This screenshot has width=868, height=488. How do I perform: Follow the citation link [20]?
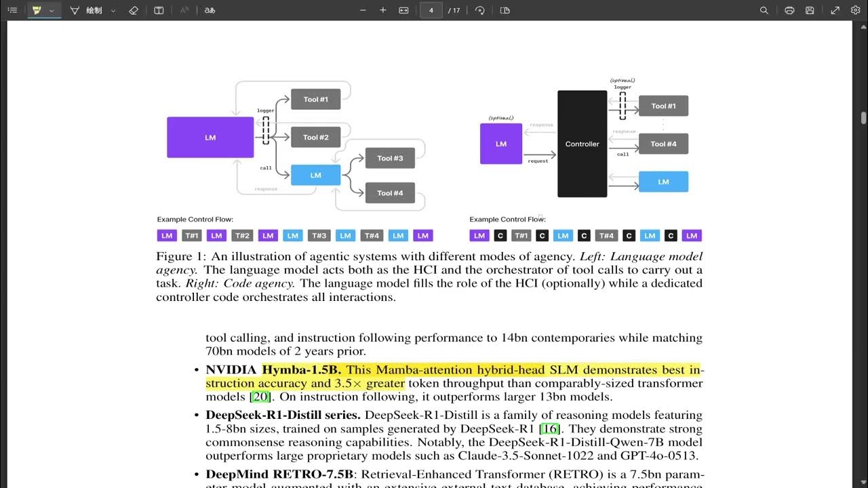(x=261, y=396)
